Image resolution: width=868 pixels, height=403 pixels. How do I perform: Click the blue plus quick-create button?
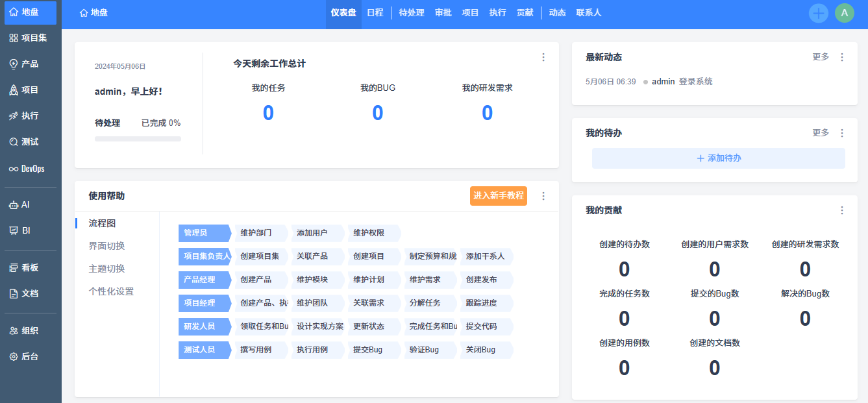pyautogui.click(x=818, y=13)
